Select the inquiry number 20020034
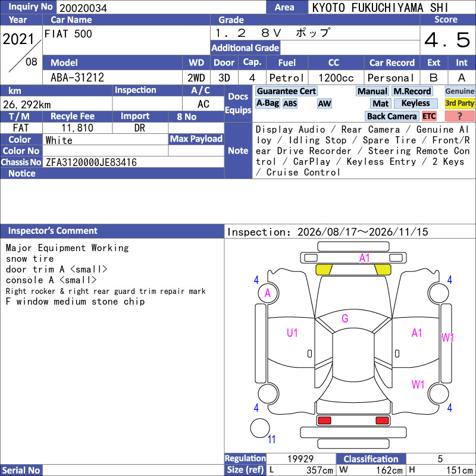 tap(83, 8)
